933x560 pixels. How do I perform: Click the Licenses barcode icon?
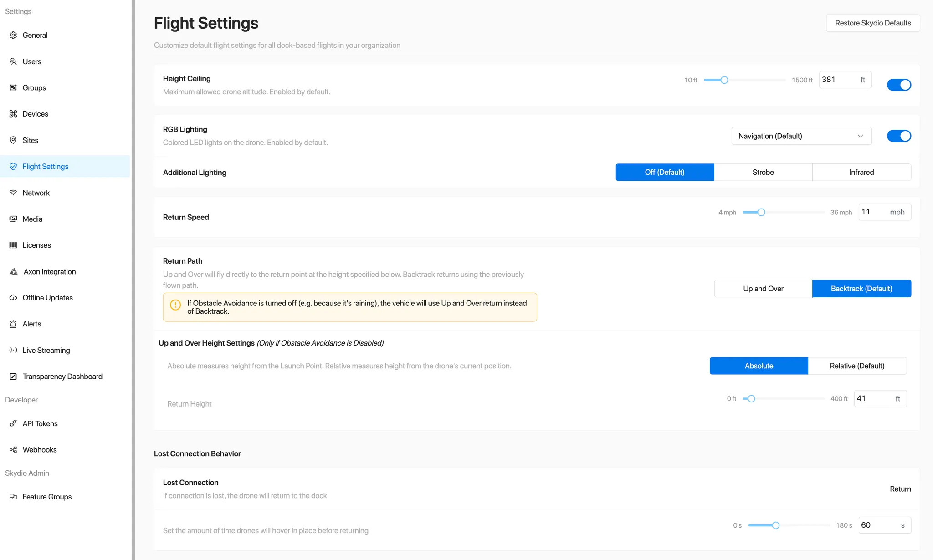click(x=13, y=245)
